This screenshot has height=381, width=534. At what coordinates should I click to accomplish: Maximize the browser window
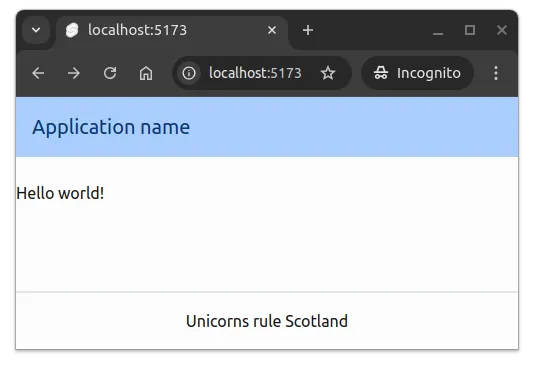[470, 30]
